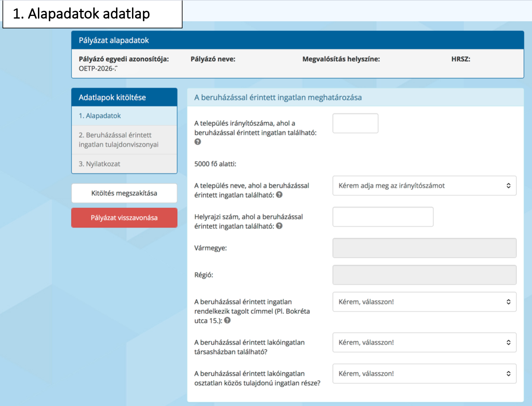Focus the irányítószám input field

click(355, 124)
